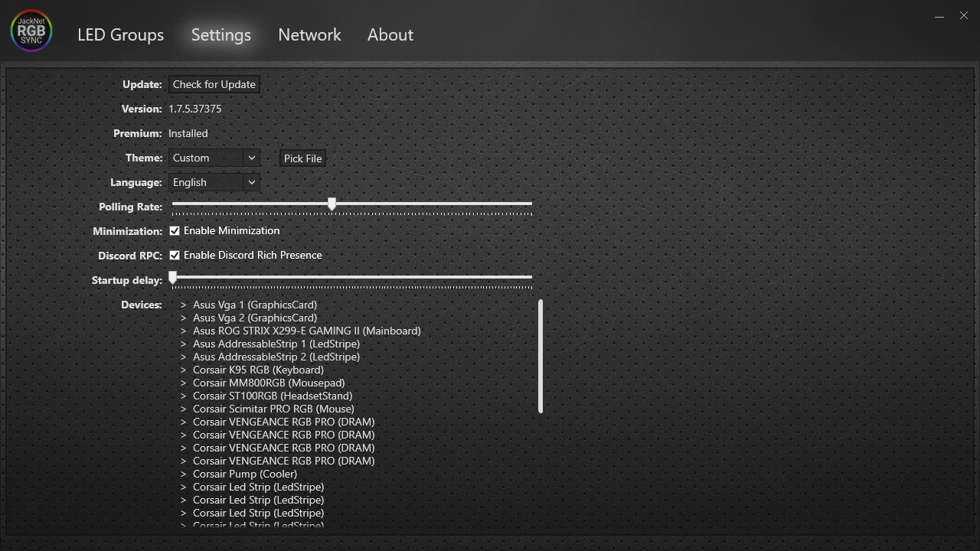Image resolution: width=980 pixels, height=551 pixels.
Task: Open the LED Groups tab
Action: click(120, 34)
